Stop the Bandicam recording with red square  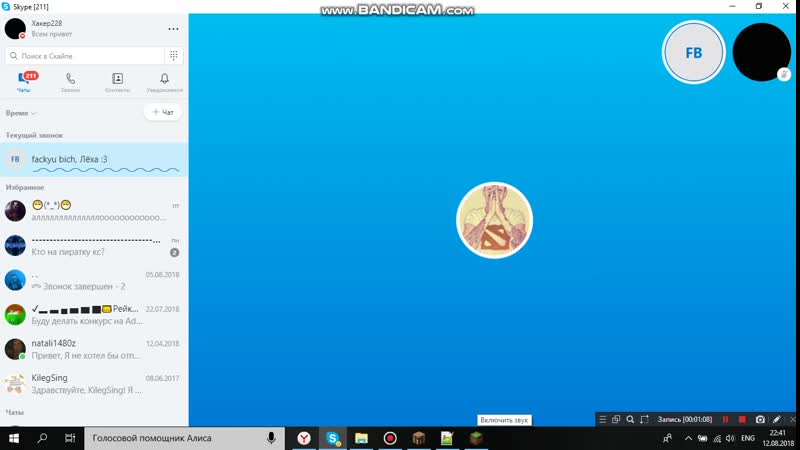[x=742, y=419]
